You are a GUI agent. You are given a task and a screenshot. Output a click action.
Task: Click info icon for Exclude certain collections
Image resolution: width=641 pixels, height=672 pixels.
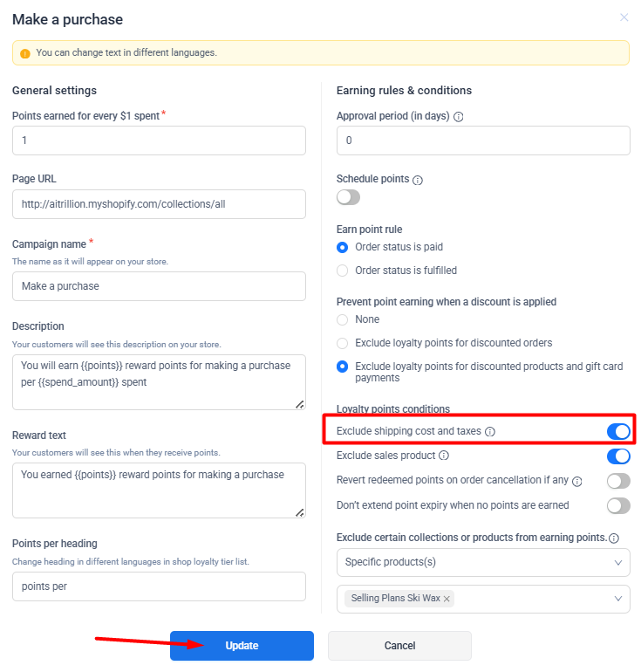pyautogui.click(x=614, y=538)
